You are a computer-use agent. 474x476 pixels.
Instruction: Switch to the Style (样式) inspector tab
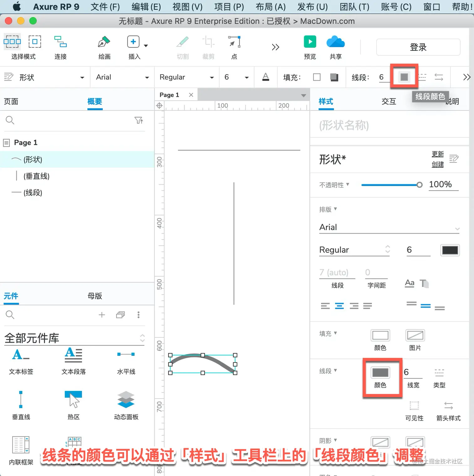point(326,101)
